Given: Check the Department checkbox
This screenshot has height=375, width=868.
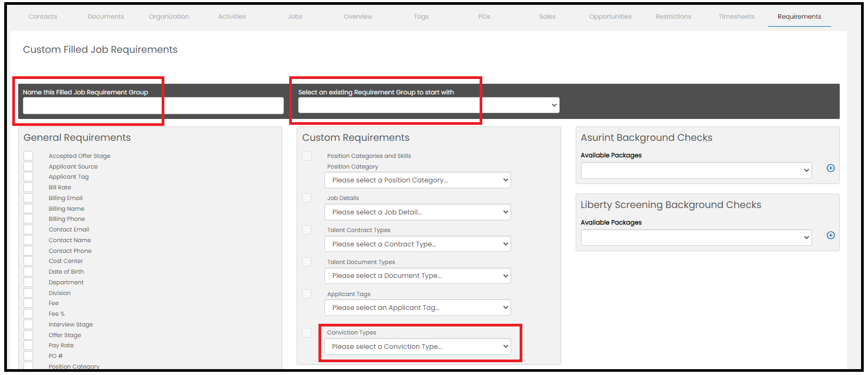Looking at the screenshot, I should [28, 282].
